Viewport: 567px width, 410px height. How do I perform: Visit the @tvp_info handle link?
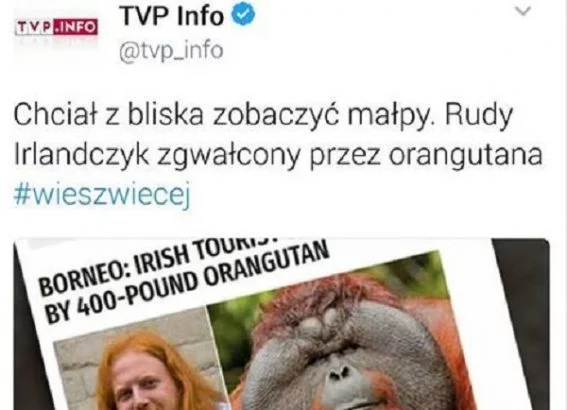click(x=171, y=51)
